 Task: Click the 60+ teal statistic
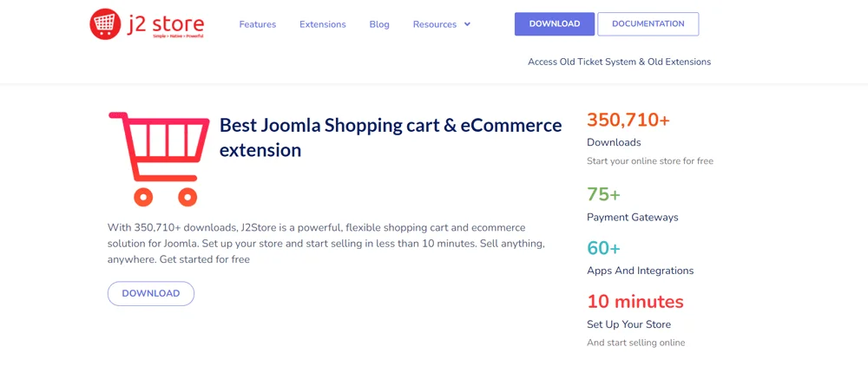coord(604,248)
